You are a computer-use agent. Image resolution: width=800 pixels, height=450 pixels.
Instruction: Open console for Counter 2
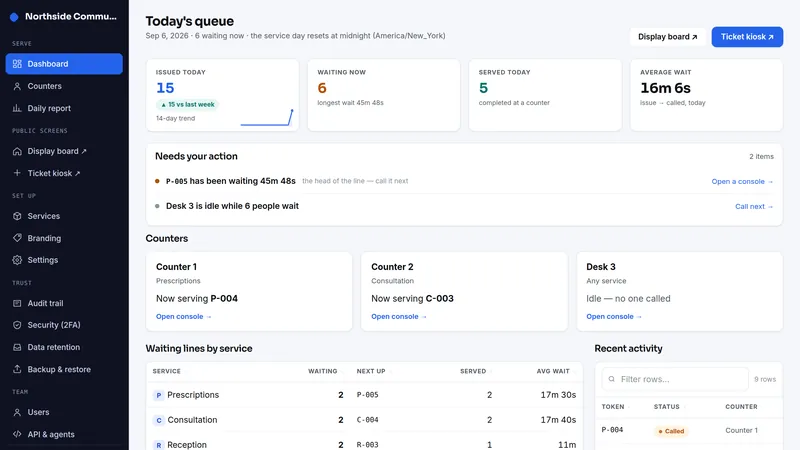[x=399, y=316]
